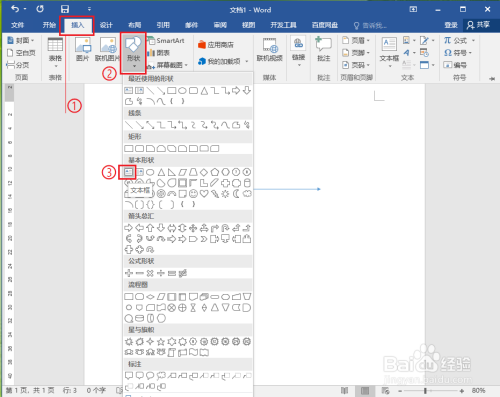The image size is (500, 397).
Task: Click the 共享 share button
Action: pyautogui.click(x=478, y=25)
